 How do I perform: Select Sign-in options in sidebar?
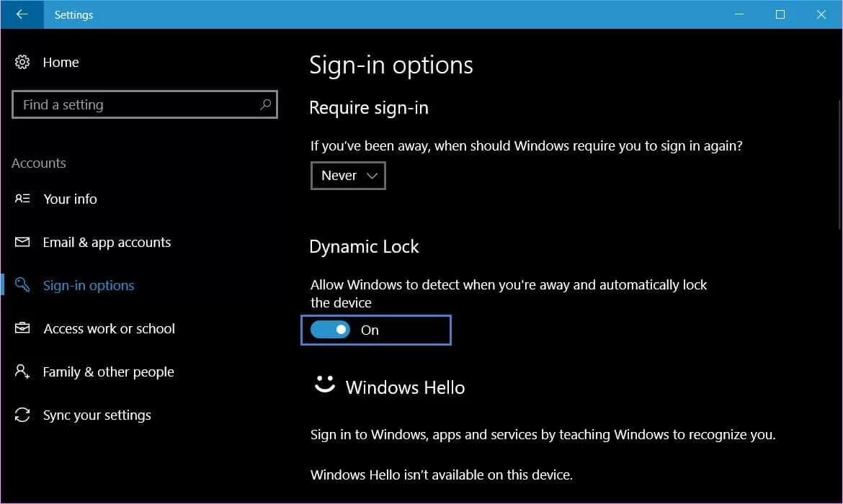pyautogui.click(x=89, y=285)
